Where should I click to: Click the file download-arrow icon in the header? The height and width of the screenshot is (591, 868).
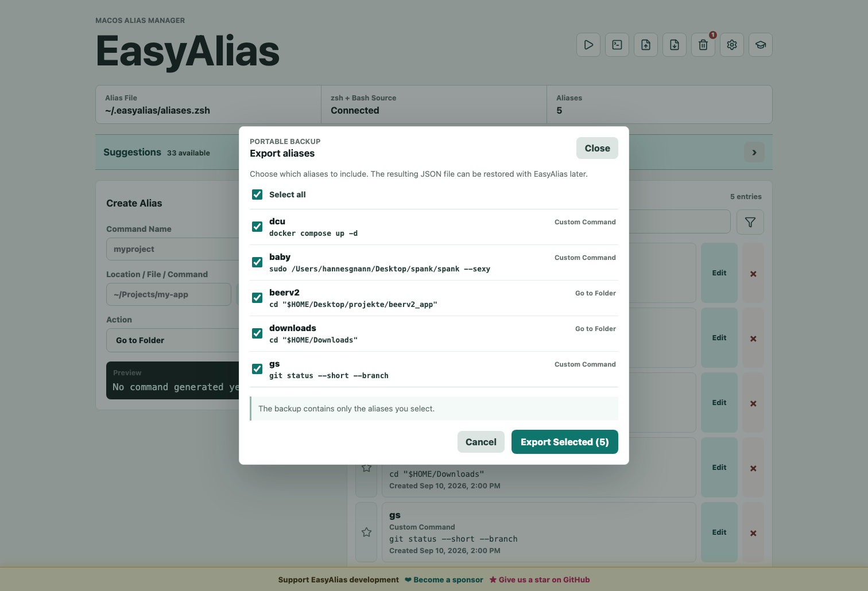(675, 45)
